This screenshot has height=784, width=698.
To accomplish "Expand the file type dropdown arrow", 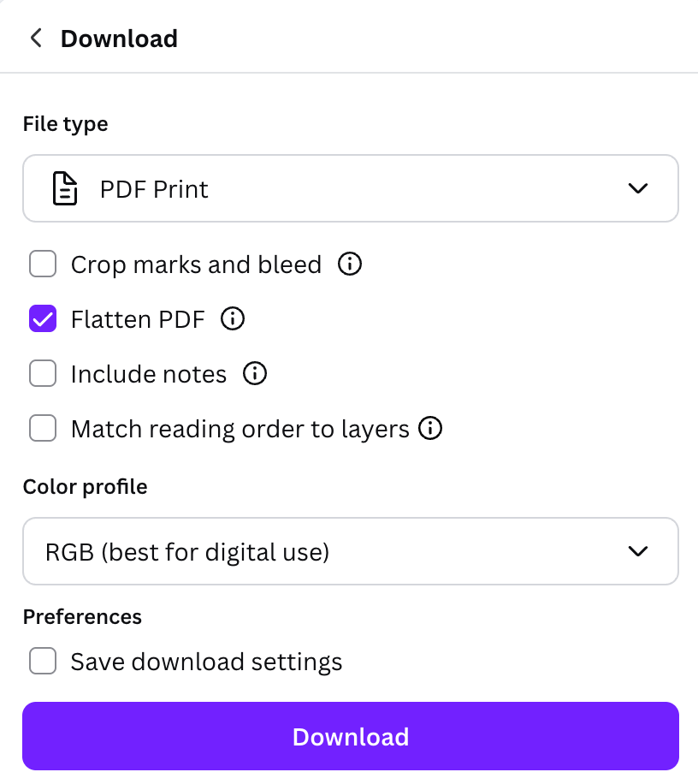I will coord(637,188).
